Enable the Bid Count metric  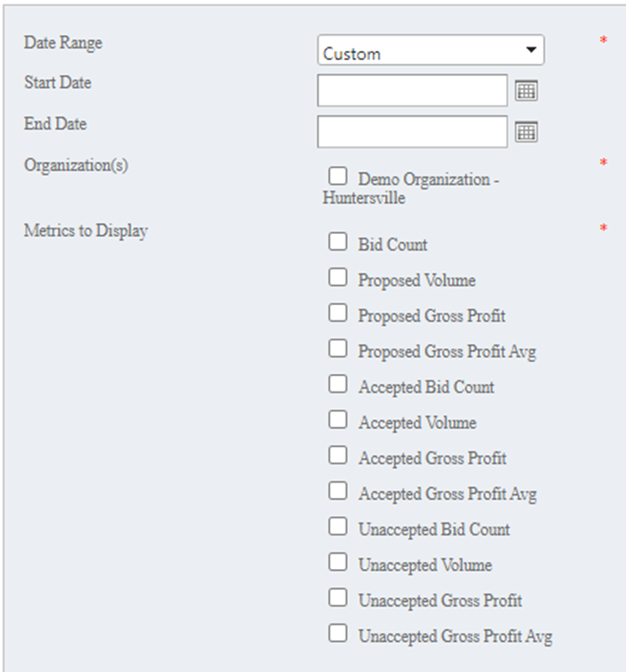[338, 241]
